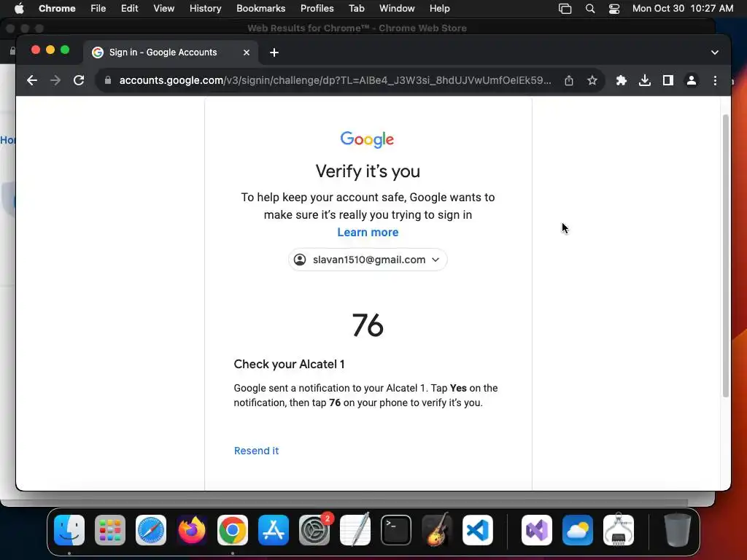Screen dimensions: 747x560
Task: Click the page vertical scrollbar
Action: tap(726, 255)
